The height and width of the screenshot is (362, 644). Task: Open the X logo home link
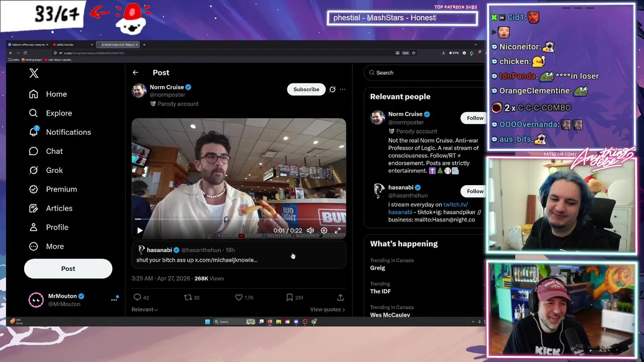tap(34, 73)
